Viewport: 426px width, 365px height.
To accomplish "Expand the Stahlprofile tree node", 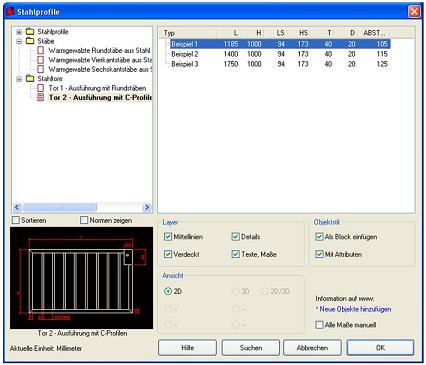I will (19, 32).
